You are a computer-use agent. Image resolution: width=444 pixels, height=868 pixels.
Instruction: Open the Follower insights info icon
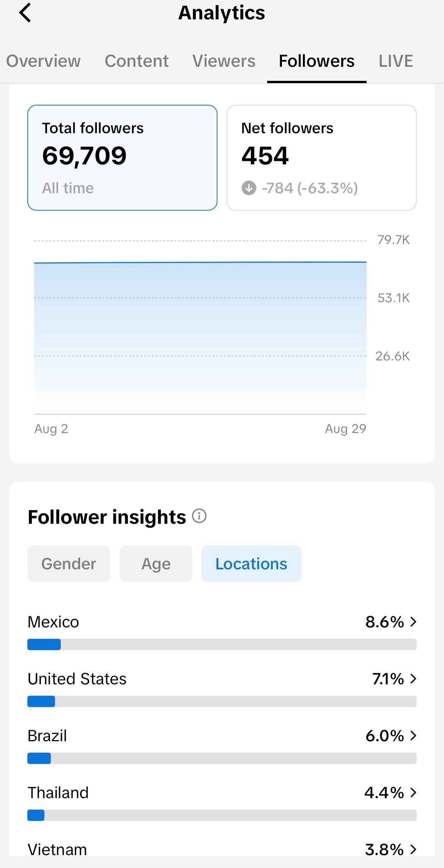click(199, 516)
